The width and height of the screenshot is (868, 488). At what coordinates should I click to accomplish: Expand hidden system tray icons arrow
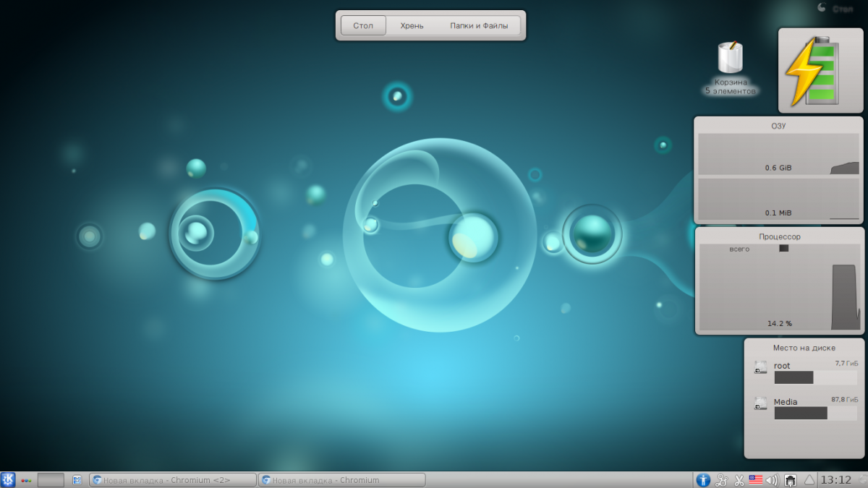click(809, 479)
